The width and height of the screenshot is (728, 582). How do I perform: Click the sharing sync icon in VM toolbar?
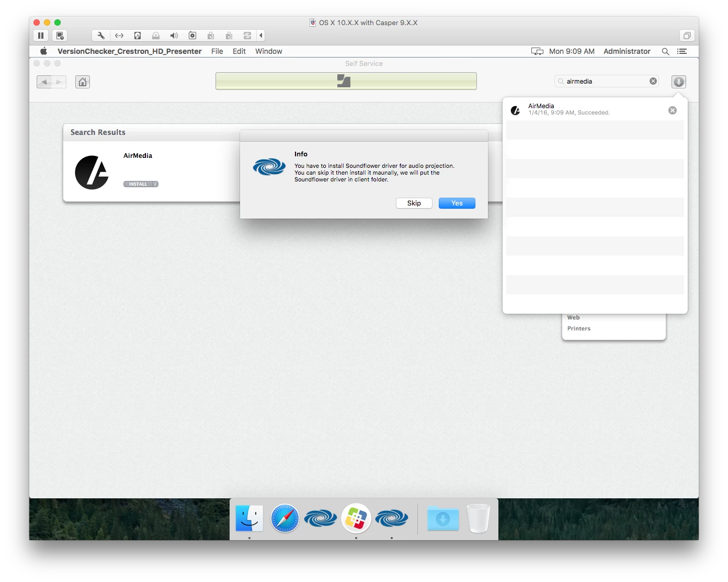[247, 36]
